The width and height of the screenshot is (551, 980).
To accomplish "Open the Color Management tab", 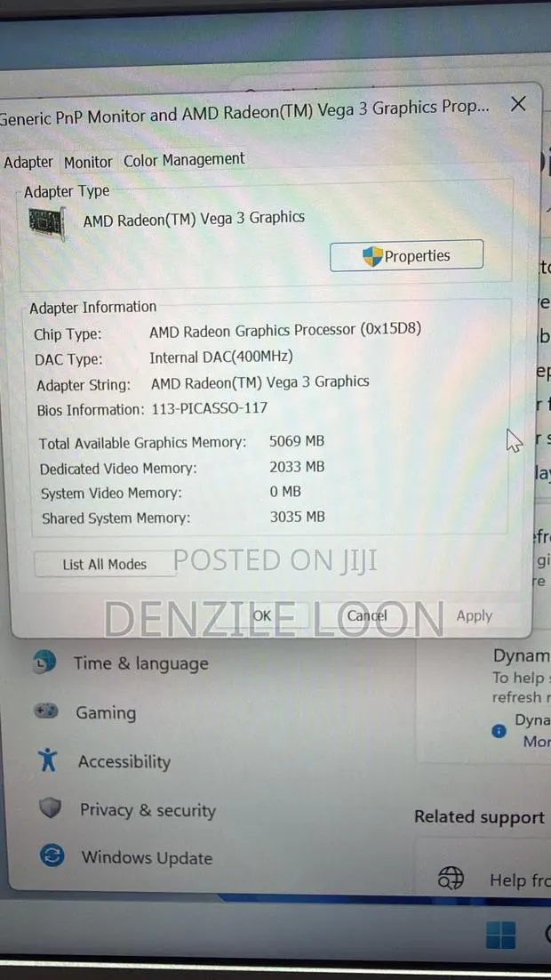I will click(184, 160).
